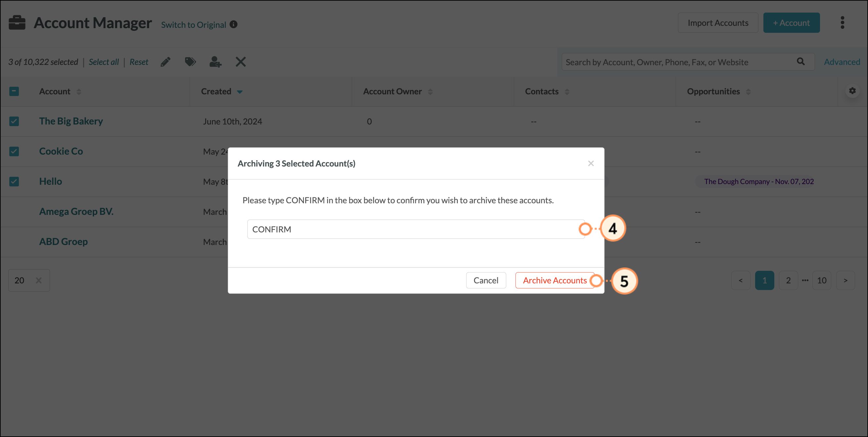Image resolution: width=868 pixels, height=437 pixels.
Task: Open the column settings gear icon
Action: click(x=852, y=91)
